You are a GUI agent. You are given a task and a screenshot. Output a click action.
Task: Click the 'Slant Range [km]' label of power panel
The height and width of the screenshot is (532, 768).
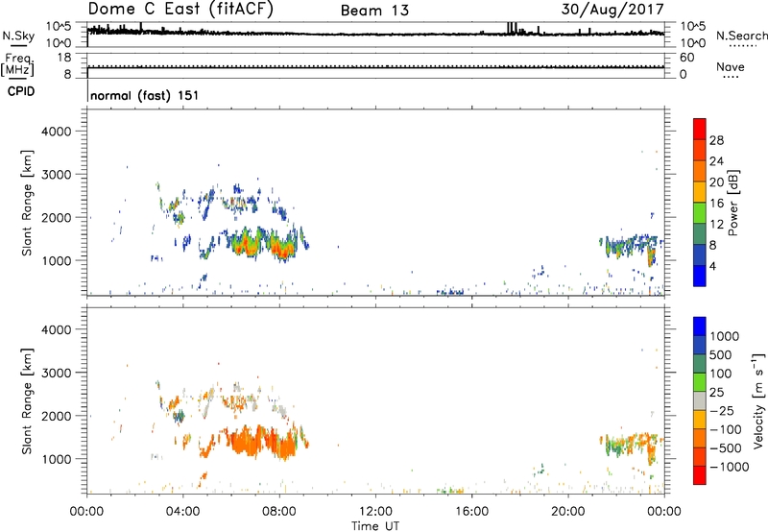27,203
